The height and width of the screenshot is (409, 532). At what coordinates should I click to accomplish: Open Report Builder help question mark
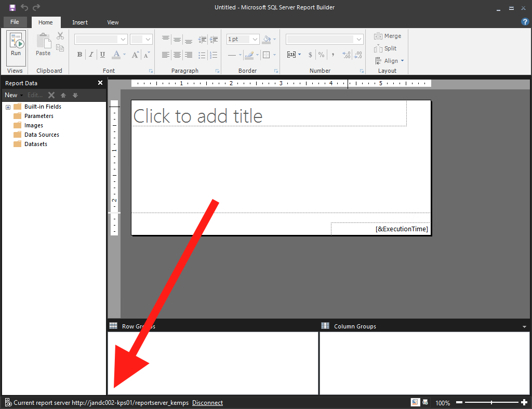[x=525, y=22]
